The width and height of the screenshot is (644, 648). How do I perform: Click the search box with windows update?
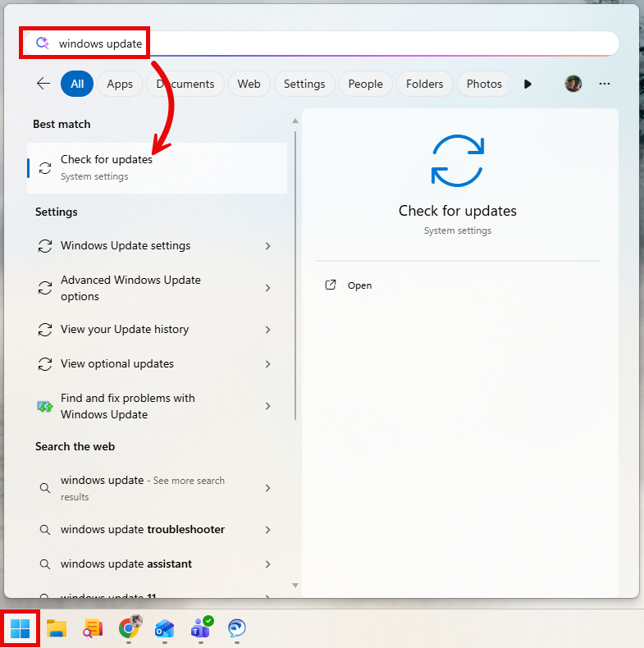click(x=328, y=43)
